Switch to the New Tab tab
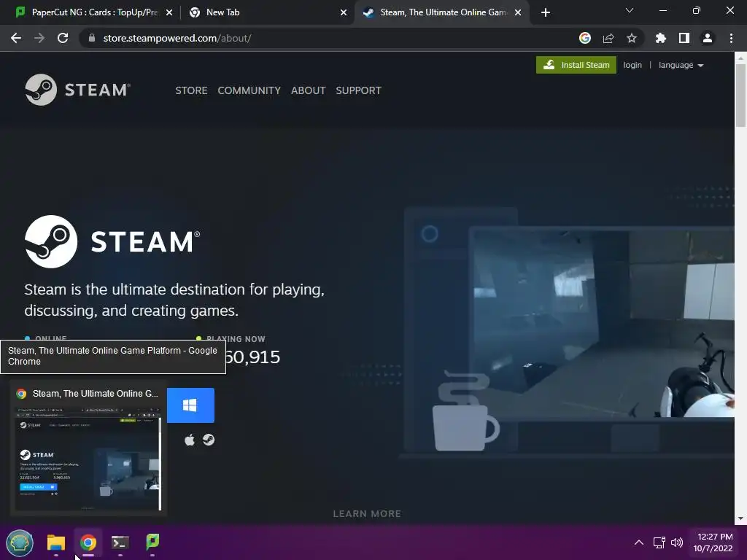 click(x=267, y=12)
